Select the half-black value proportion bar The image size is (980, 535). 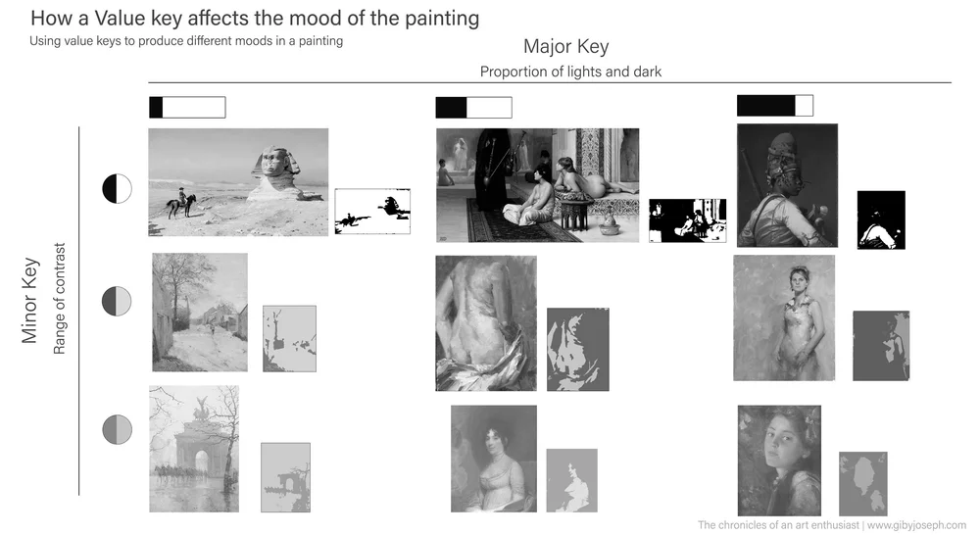(x=473, y=108)
